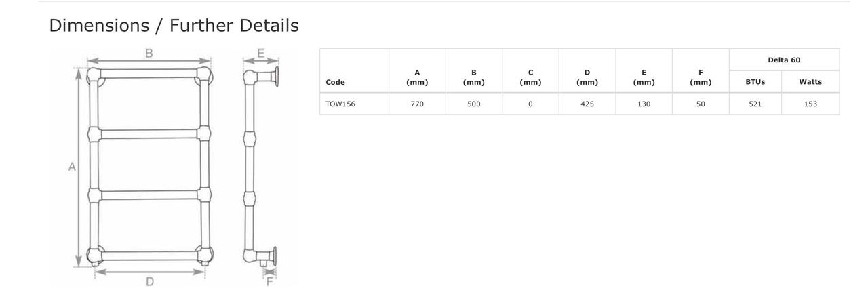Select the 425 value in column D
868x307 pixels.
(587, 104)
